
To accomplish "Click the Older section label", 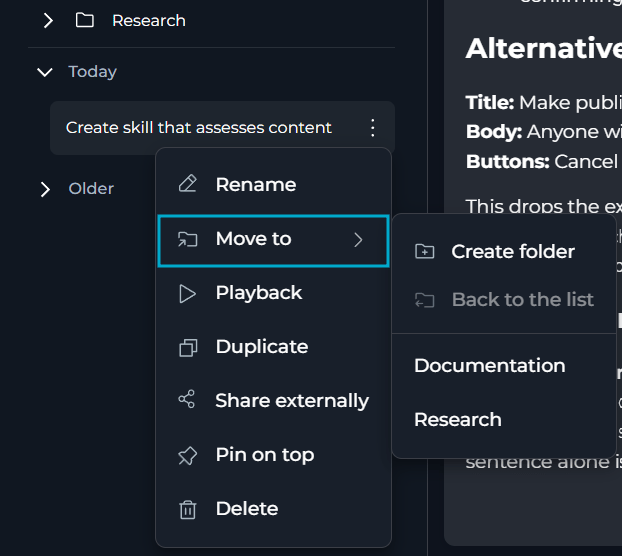I will pyautogui.click(x=91, y=188).
